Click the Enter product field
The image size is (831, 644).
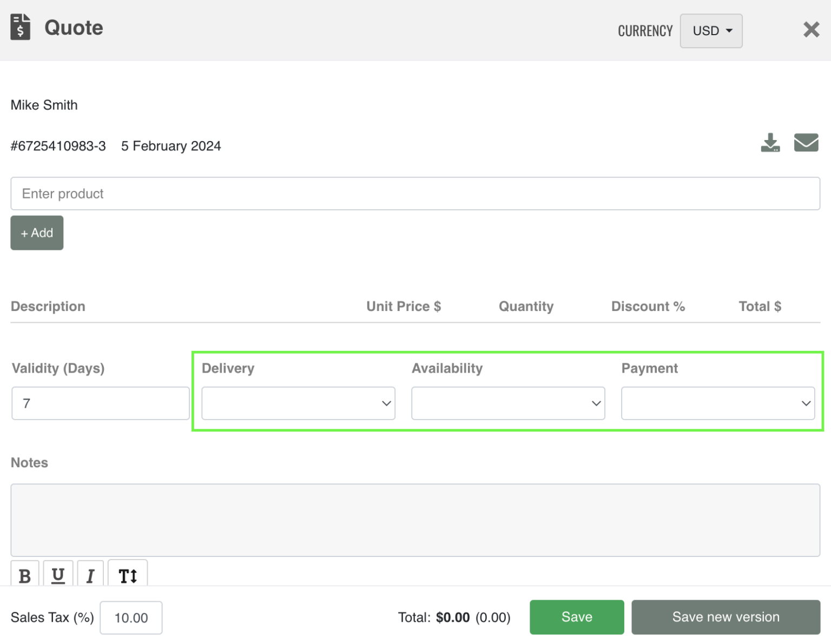(x=415, y=194)
